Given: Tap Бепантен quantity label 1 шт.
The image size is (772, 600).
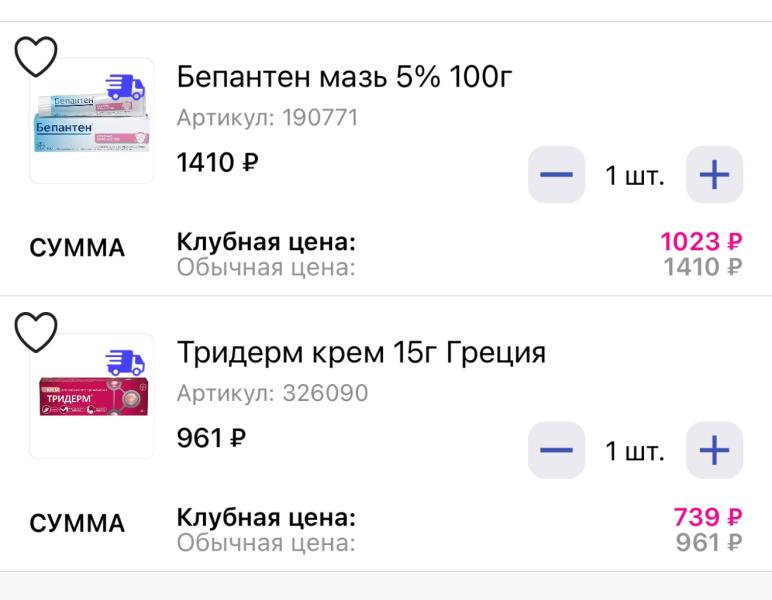Looking at the screenshot, I should coord(635,175).
